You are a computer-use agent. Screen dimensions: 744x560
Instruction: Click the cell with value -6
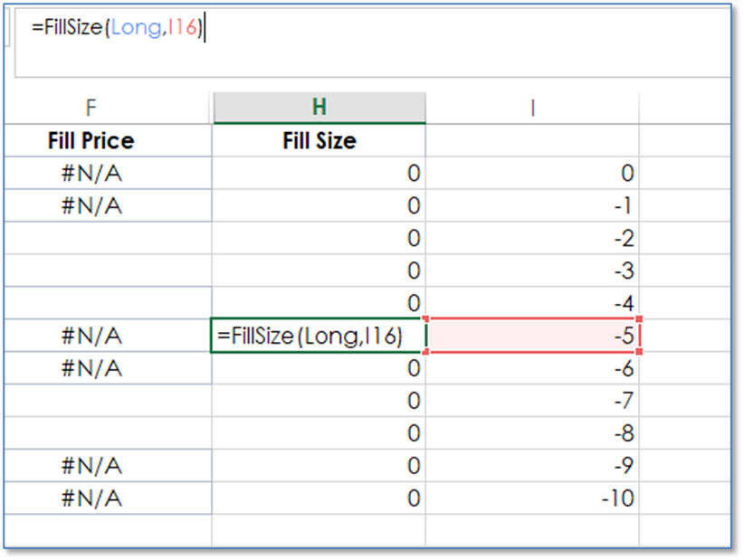(x=532, y=368)
